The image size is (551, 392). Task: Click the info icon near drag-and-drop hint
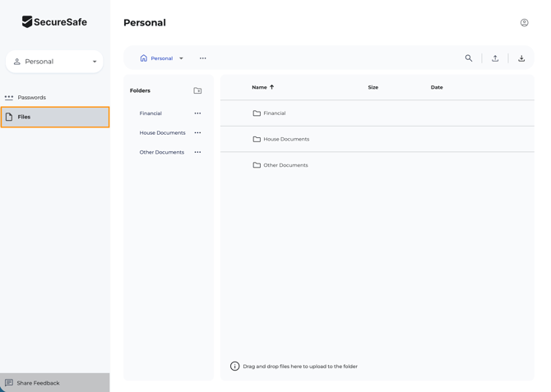234,367
